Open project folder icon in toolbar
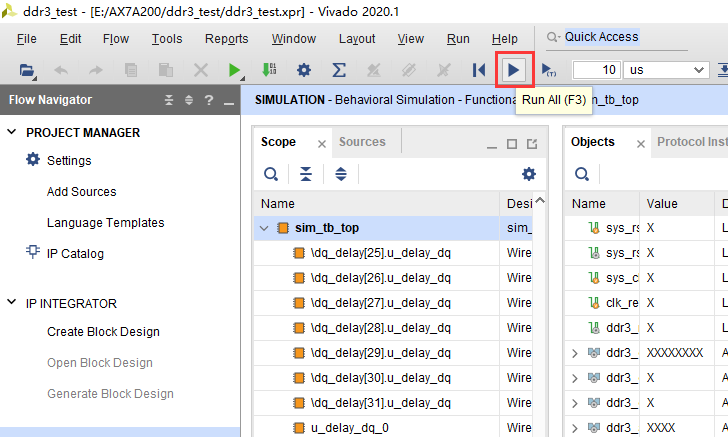728x437 pixels. 27,71
